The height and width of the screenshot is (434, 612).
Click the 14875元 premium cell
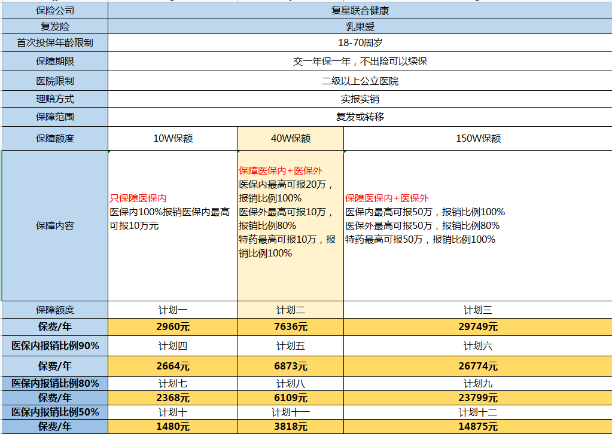click(478, 427)
